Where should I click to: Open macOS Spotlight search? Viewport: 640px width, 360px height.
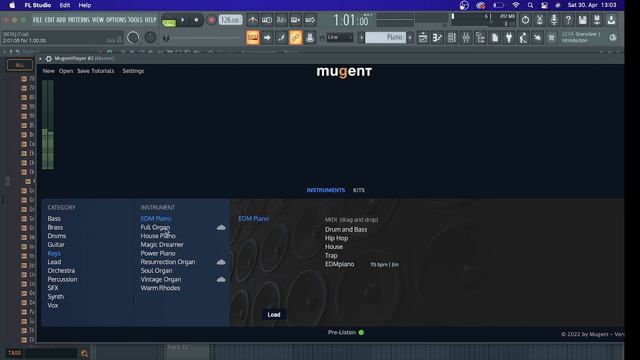(x=530, y=5)
